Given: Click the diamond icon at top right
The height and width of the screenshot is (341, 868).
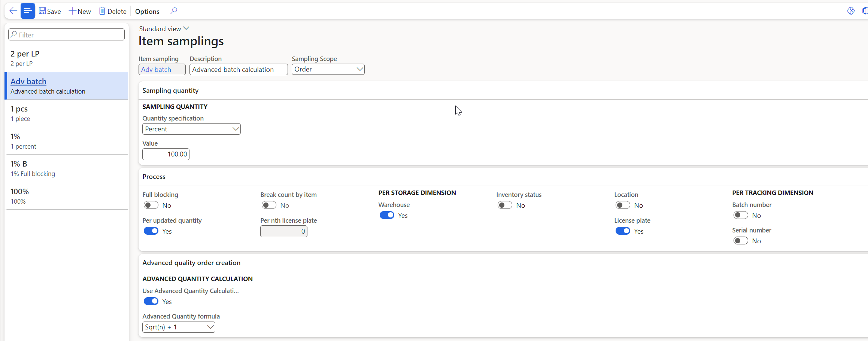Looking at the screenshot, I should point(851,11).
